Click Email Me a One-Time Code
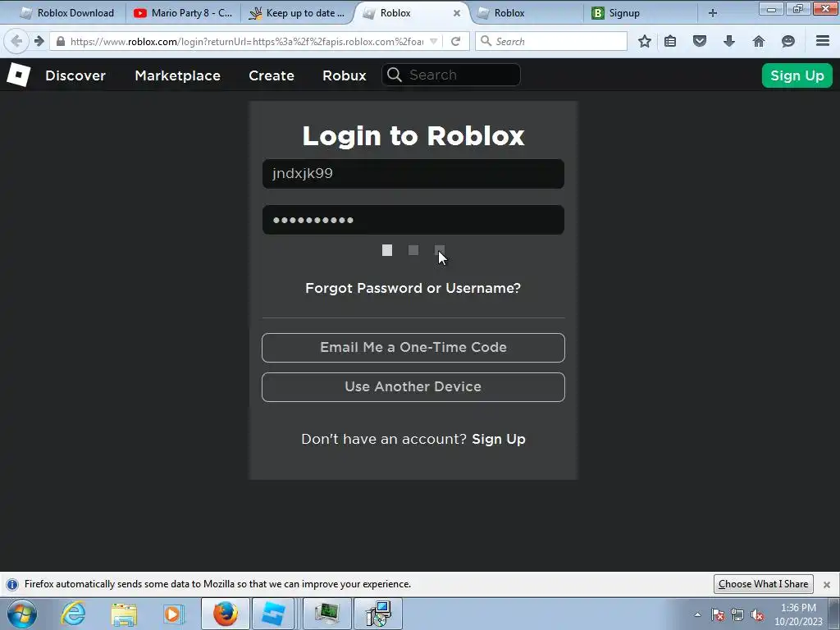 pos(413,348)
